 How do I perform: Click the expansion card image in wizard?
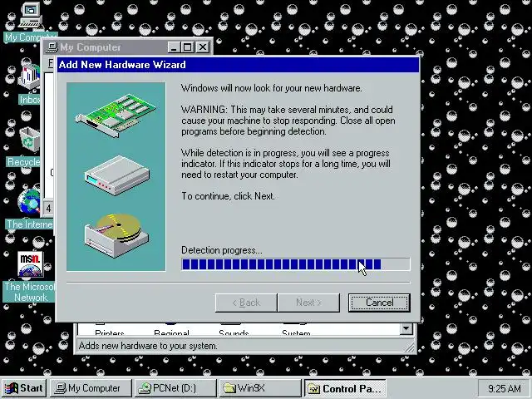point(116,116)
